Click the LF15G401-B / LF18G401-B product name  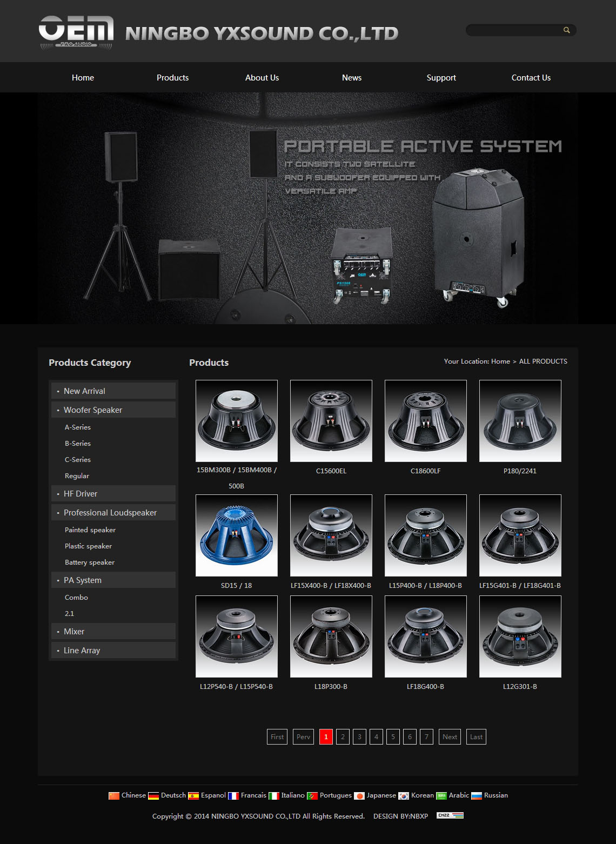pos(520,585)
